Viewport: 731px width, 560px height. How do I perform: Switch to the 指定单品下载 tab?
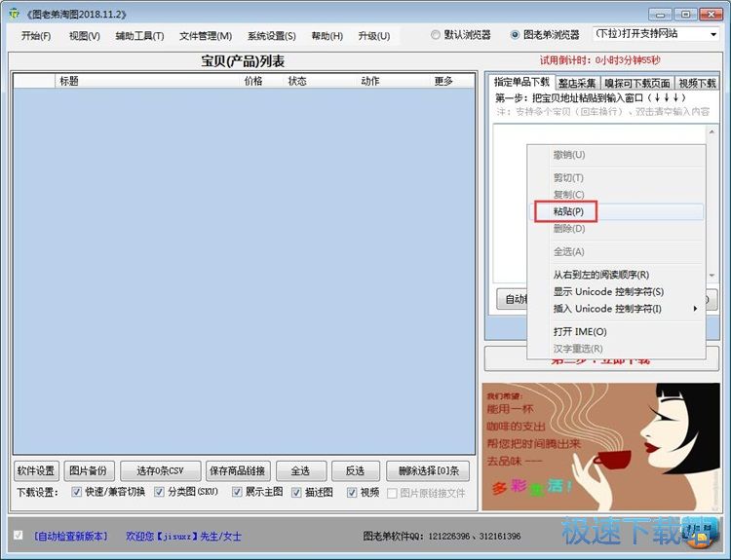click(x=521, y=82)
